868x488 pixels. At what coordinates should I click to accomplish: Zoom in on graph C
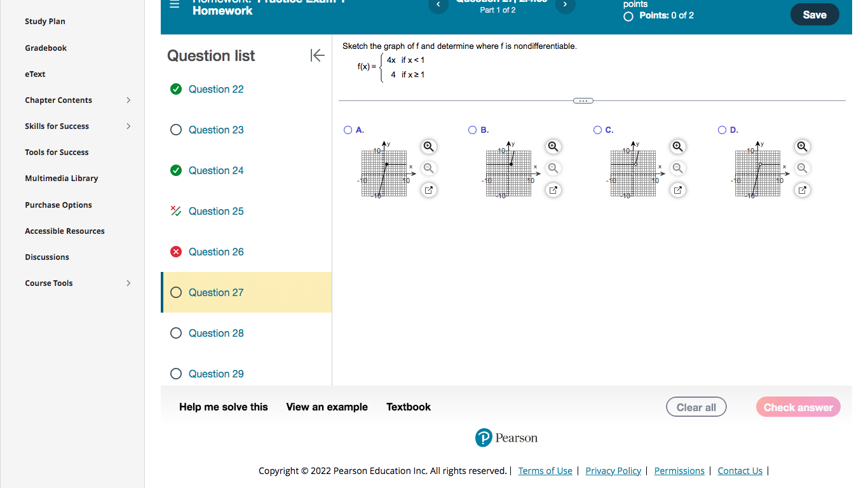678,147
